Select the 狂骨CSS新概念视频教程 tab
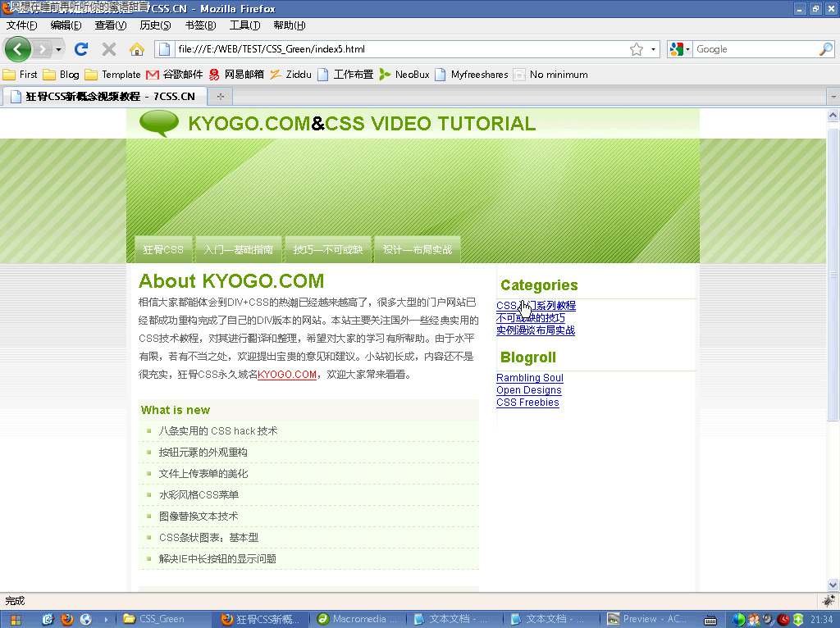 coord(105,97)
